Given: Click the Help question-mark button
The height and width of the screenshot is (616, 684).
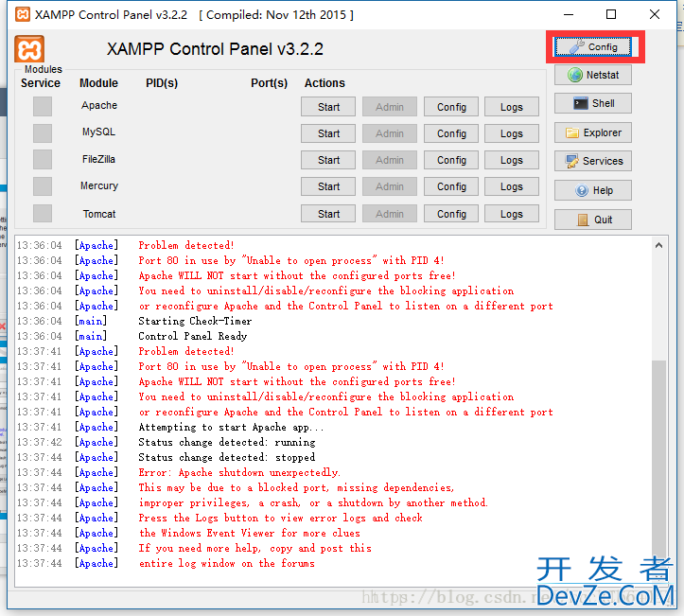Looking at the screenshot, I should pyautogui.click(x=592, y=190).
